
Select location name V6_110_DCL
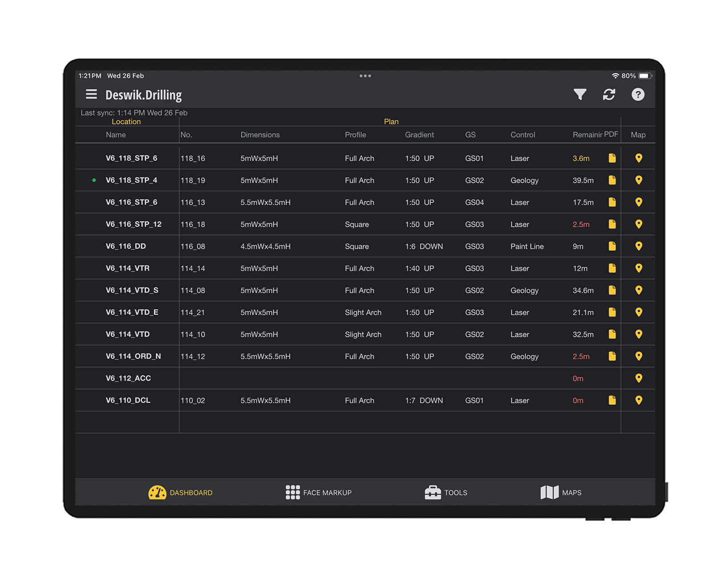128,400
